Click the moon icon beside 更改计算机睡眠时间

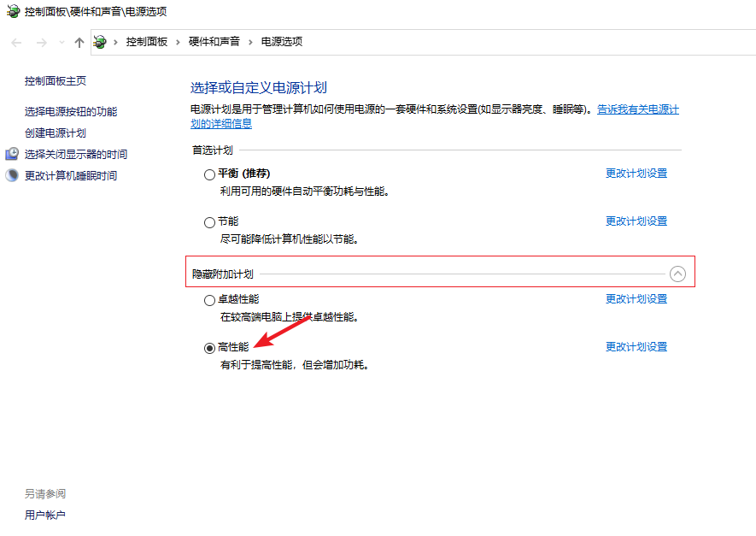(12, 176)
